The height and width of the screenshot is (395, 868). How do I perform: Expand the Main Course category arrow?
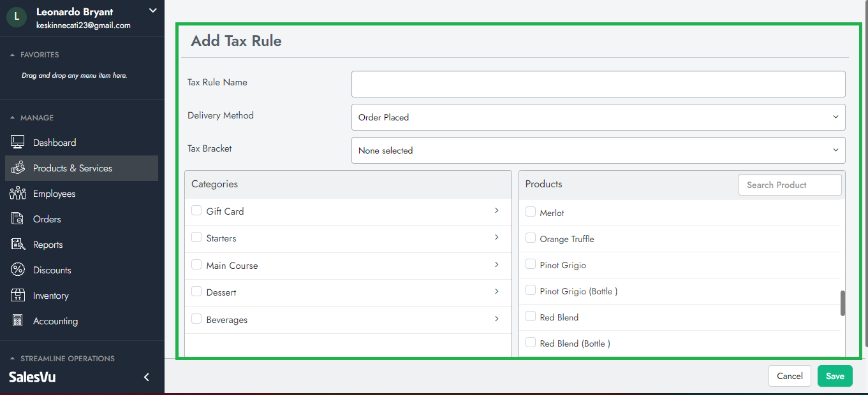pos(497,264)
